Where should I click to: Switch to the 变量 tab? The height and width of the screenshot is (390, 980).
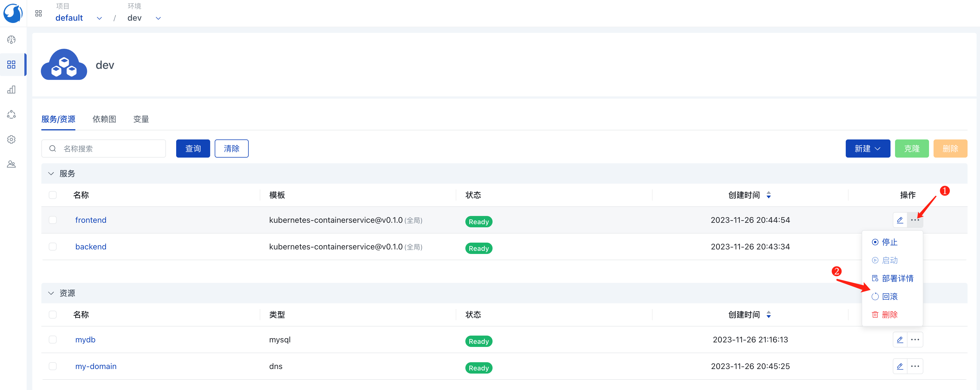click(x=141, y=119)
